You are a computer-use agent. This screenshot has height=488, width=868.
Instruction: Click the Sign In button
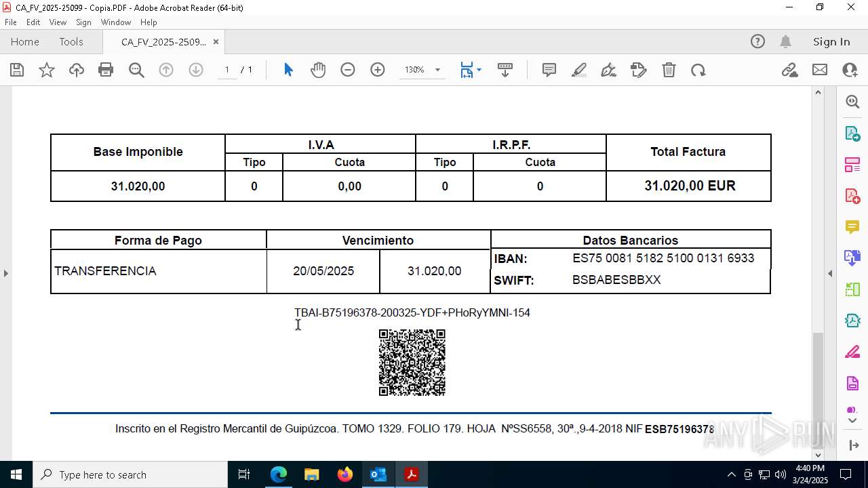coord(831,41)
